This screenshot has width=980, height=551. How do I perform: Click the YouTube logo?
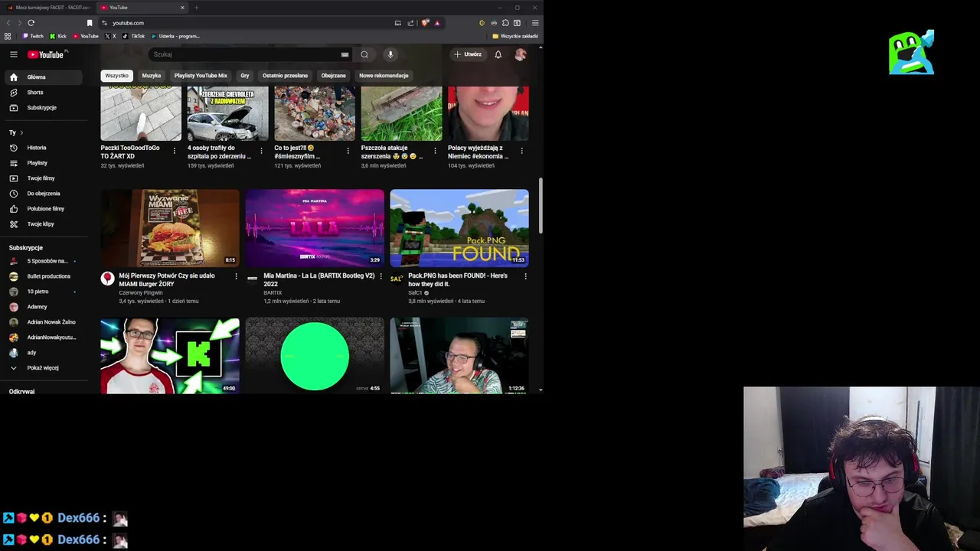pyautogui.click(x=47, y=54)
